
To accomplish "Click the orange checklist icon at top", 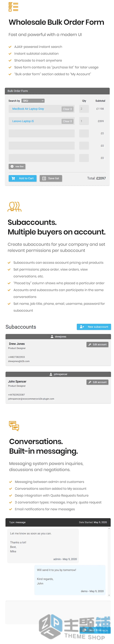I will click(14, 7).
